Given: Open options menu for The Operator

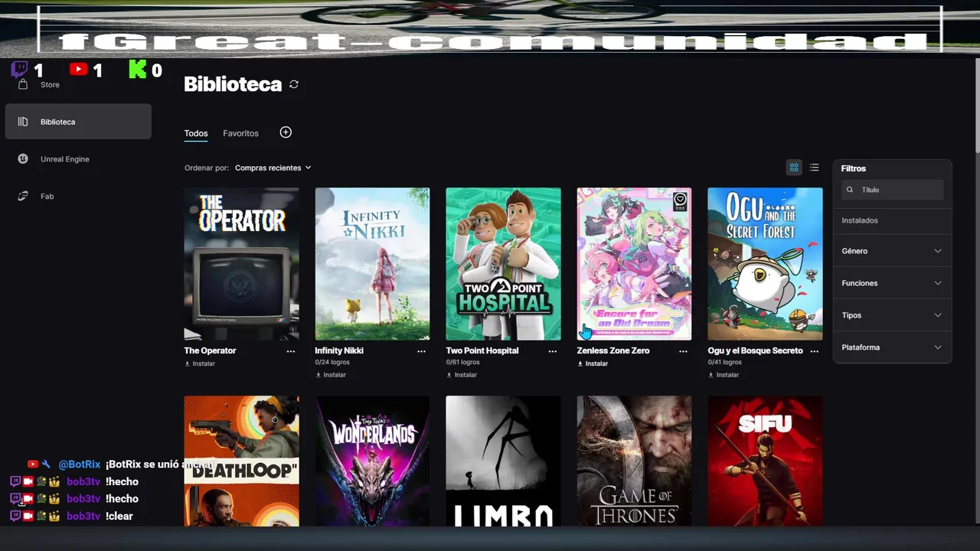Looking at the screenshot, I should click(291, 351).
